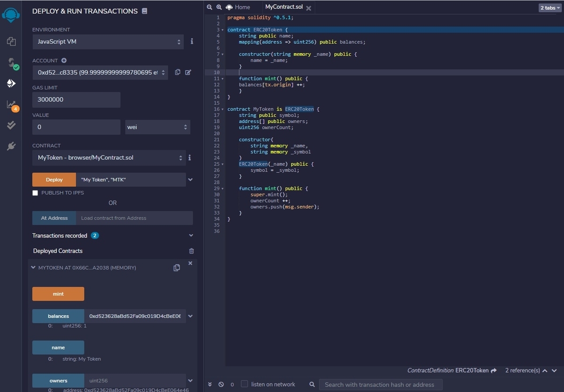Collapse MYTOKEN deployed contract arrow
The width and height of the screenshot is (564, 392).
33,268
